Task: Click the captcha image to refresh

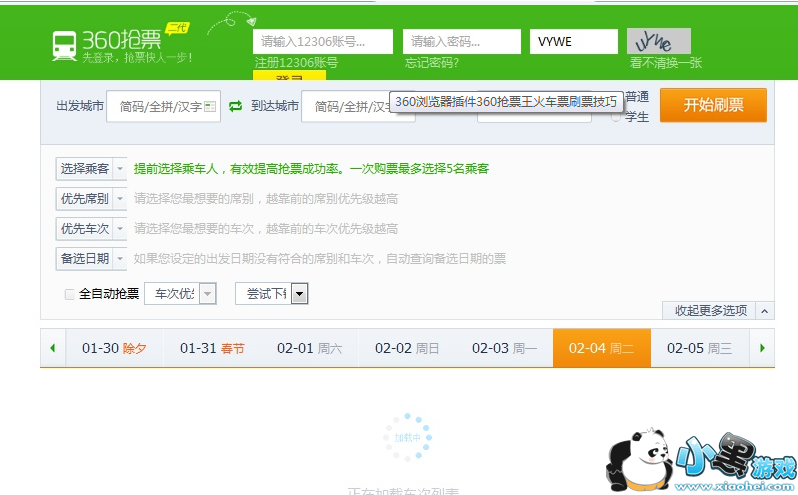Action: pos(659,41)
